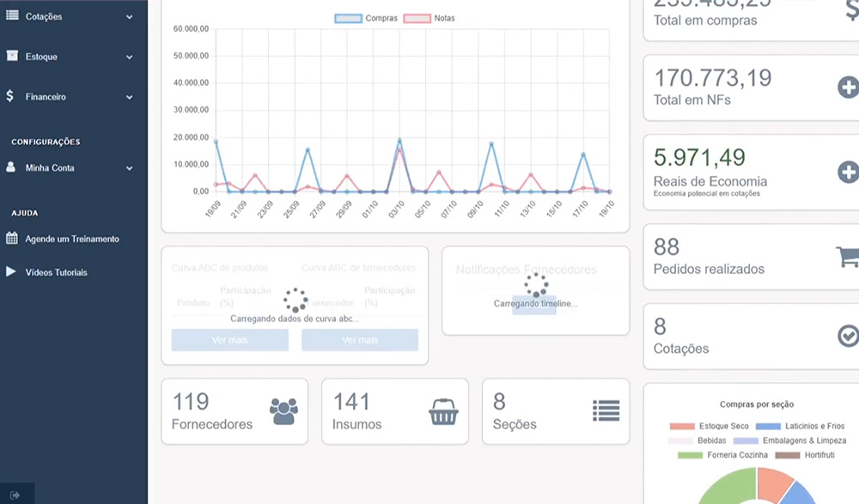Click the basket icon on the Insumos card
Viewport: 859px width, 504px height.
tap(443, 411)
